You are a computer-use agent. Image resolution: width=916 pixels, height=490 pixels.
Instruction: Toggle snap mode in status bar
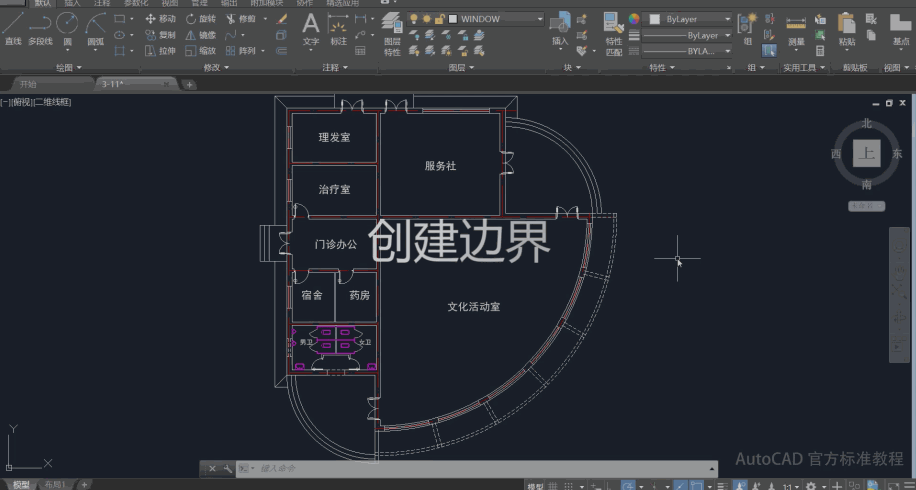tap(568, 486)
